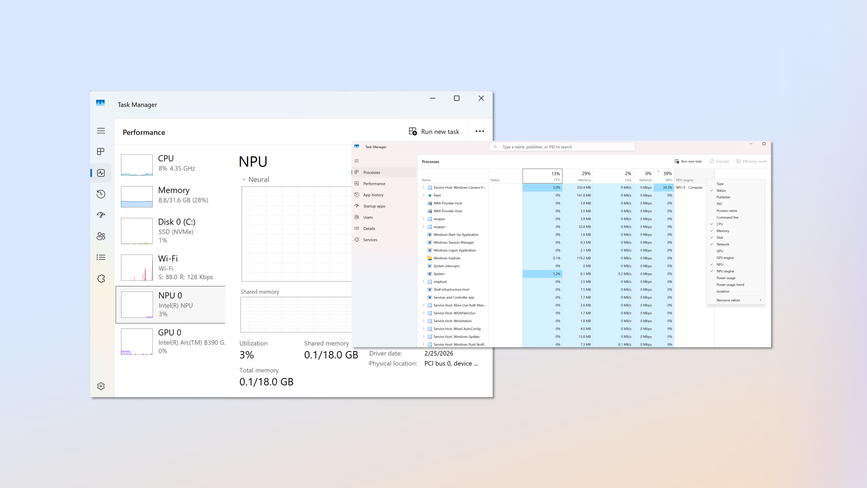Open Users icon in left sidebar
This screenshot has width=867, height=488.
pos(101,236)
